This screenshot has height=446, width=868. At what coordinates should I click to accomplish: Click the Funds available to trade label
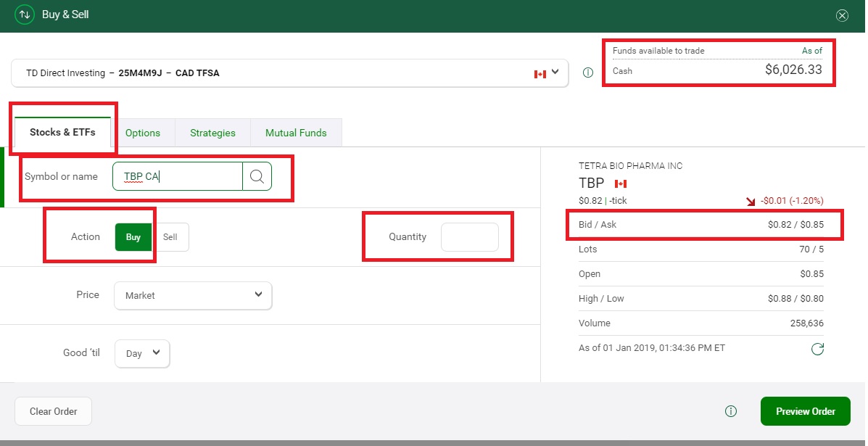pyautogui.click(x=658, y=50)
